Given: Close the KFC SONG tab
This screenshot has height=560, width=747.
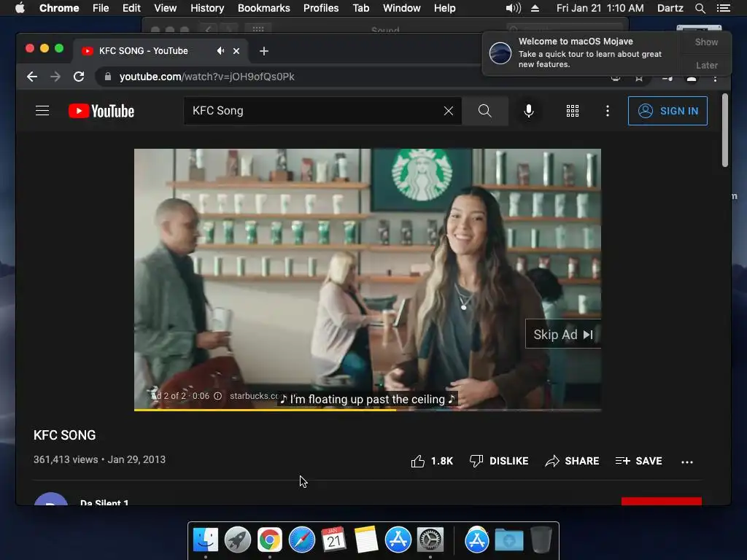Looking at the screenshot, I should click(x=236, y=51).
